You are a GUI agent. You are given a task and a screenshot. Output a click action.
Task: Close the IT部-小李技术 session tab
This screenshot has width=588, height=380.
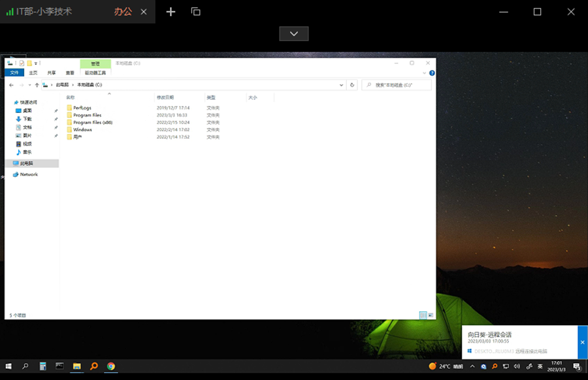(144, 12)
